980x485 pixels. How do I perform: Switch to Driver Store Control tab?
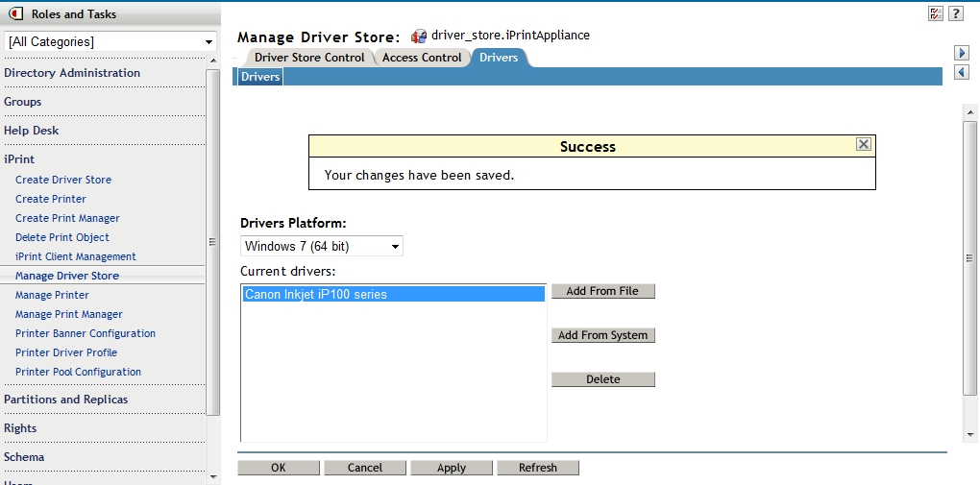pos(309,58)
